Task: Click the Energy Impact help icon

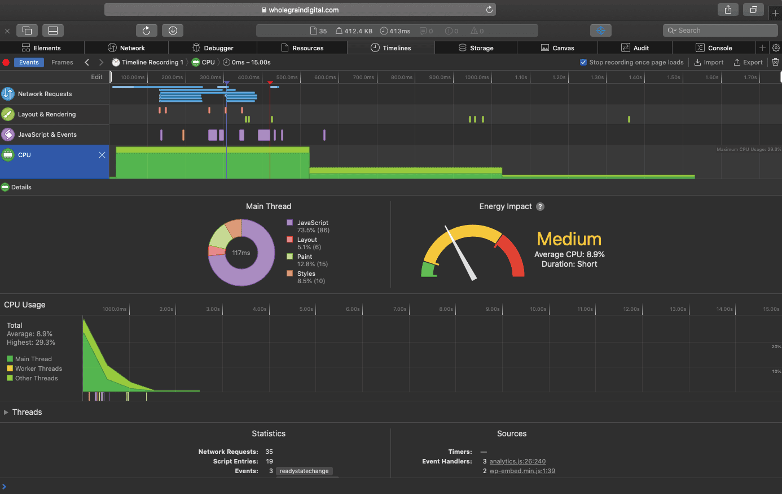Action: tap(540, 207)
